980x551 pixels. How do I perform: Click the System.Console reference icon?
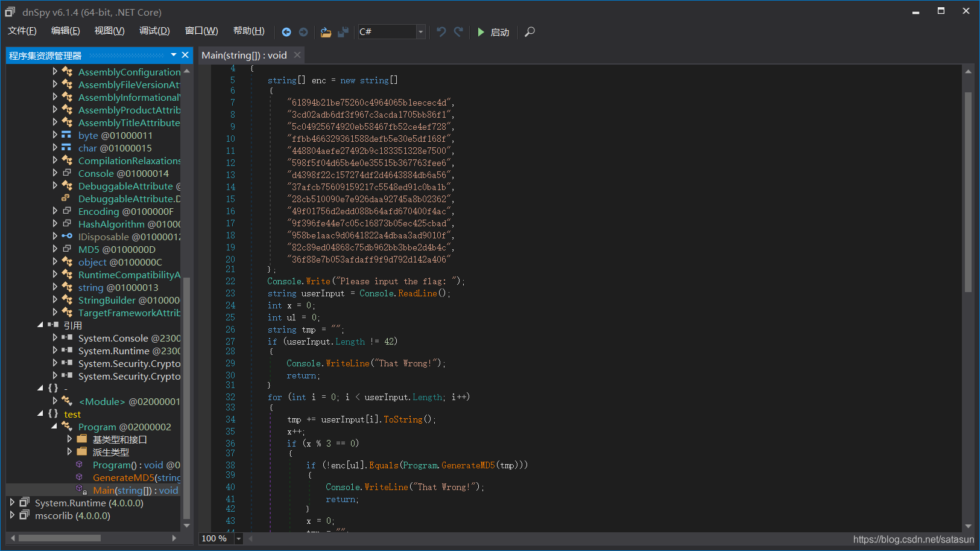(x=67, y=338)
